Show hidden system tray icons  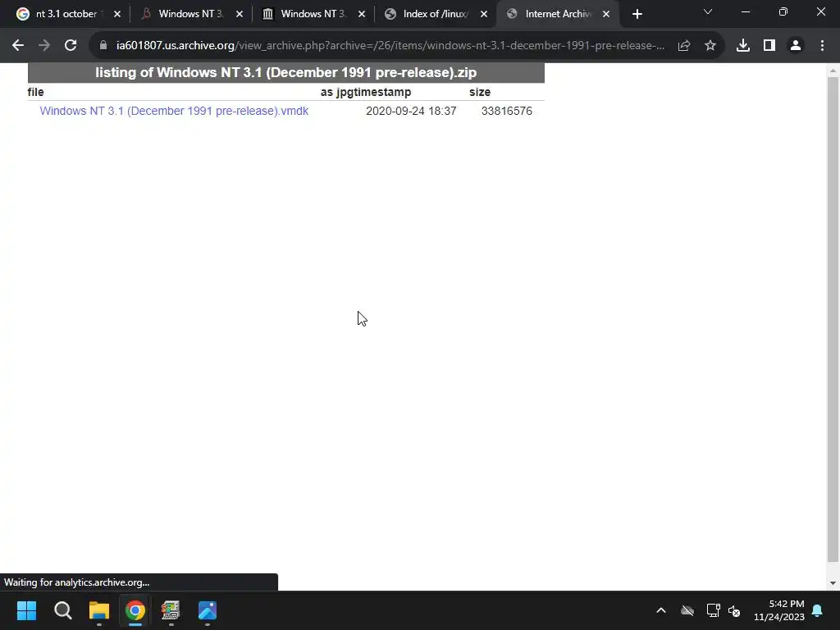(x=661, y=610)
